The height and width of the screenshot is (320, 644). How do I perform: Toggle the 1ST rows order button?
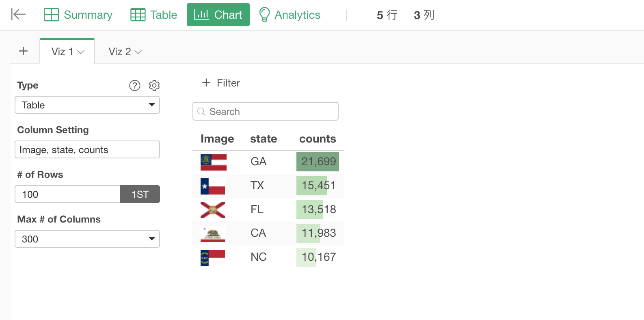tap(140, 194)
